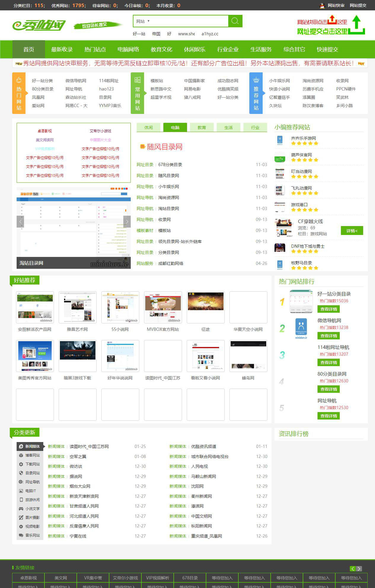Screen dimensions: 375x588
Task: Expand the 详情 button for CF穿越火线
Action: [352, 231]
